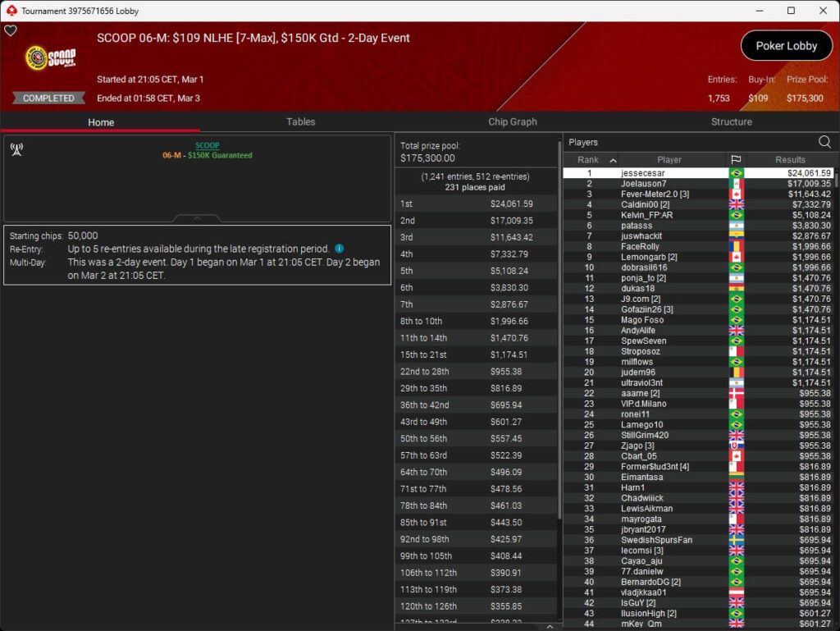
Task: Open the SCOOP link in banner
Action: point(207,145)
